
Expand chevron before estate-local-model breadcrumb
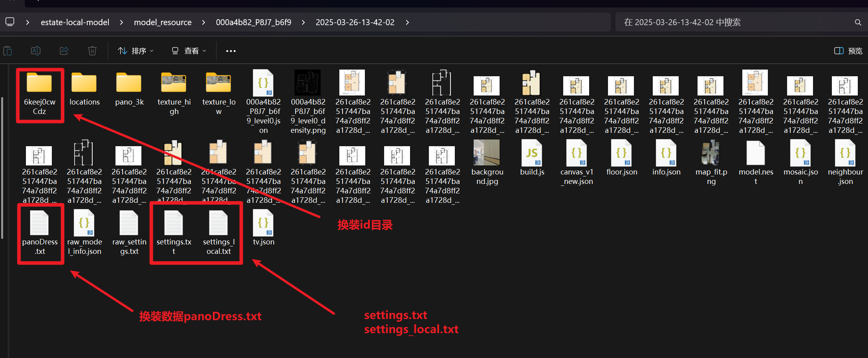point(27,22)
